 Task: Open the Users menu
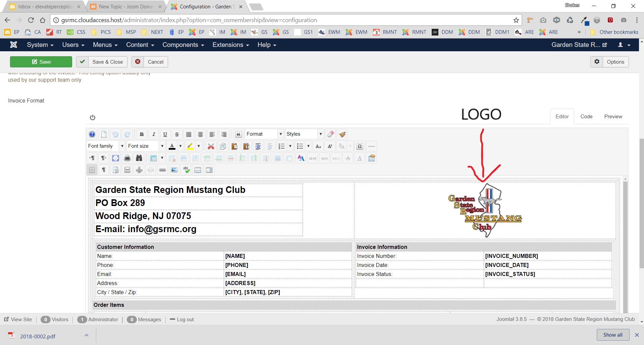point(73,45)
